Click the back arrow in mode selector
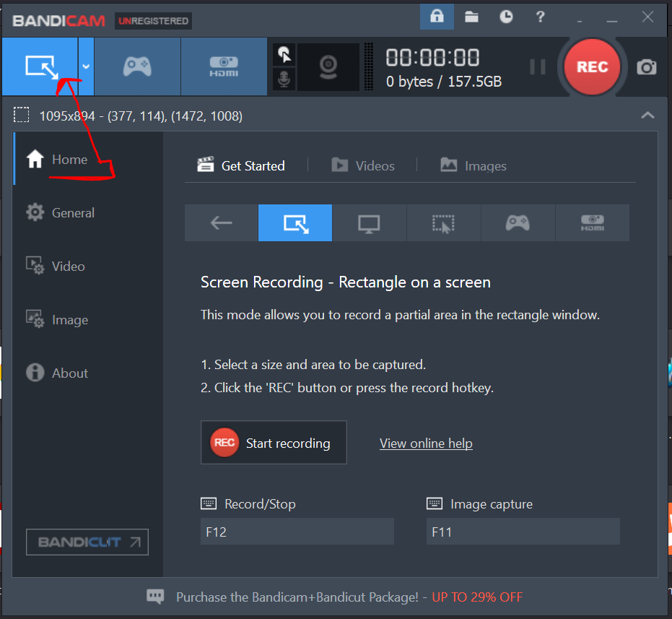The height and width of the screenshot is (619, 672). (221, 222)
